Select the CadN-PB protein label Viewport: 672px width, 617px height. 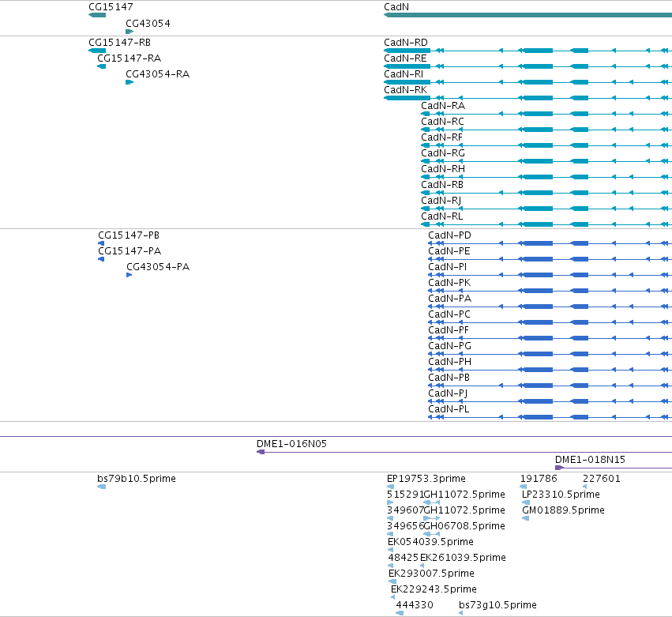coord(449,378)
